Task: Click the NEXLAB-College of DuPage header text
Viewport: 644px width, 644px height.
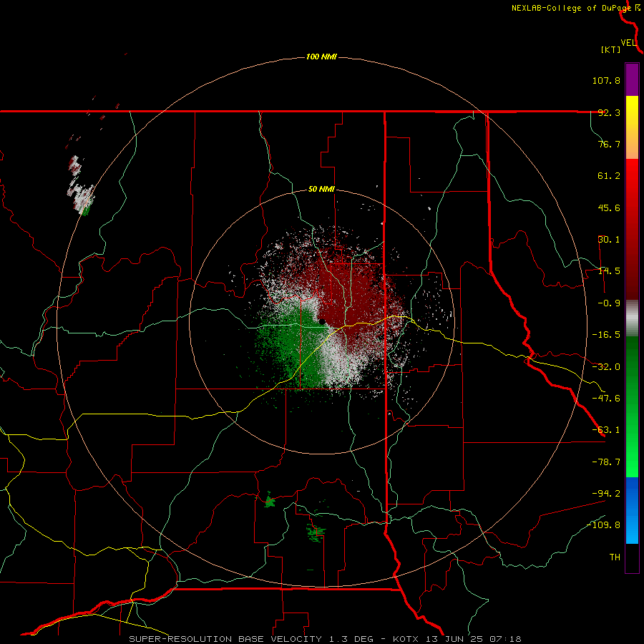Action: click(x=571, y=8)
